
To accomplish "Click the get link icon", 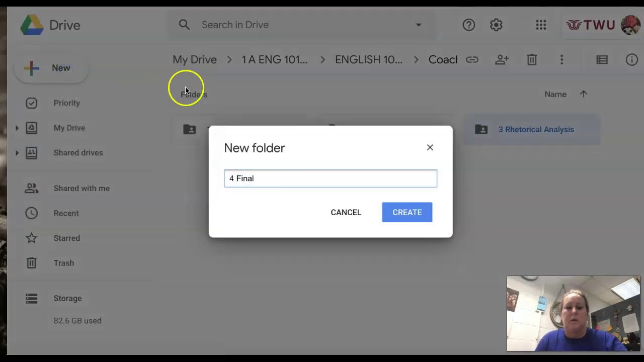I will tap(472, 60).
